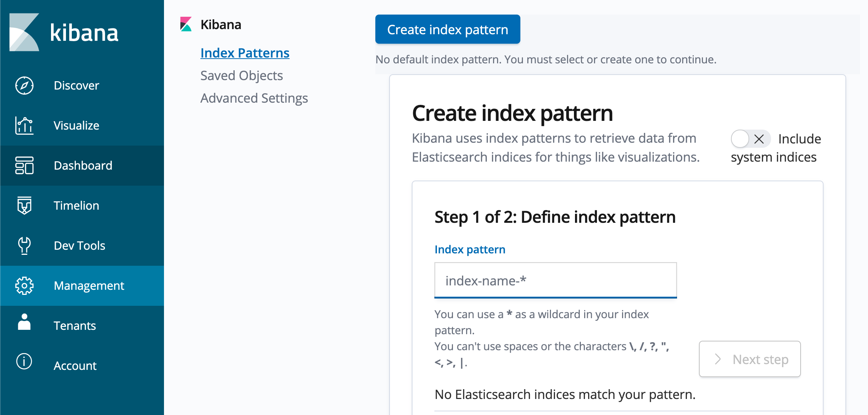Click the Index pattern field label

pos(470,249)
